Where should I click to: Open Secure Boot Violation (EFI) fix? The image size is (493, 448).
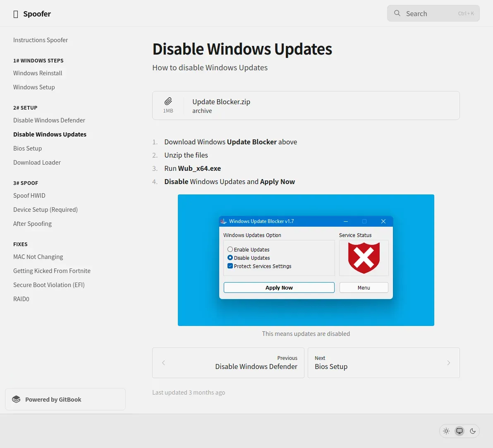coord(49,285)
